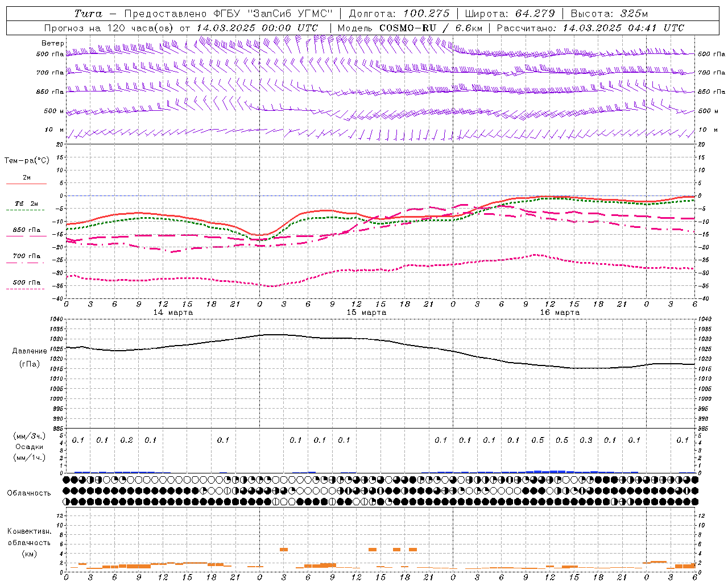Click the "Облачность" cloud cover label

pyautogui.click(x=29, y=493)
